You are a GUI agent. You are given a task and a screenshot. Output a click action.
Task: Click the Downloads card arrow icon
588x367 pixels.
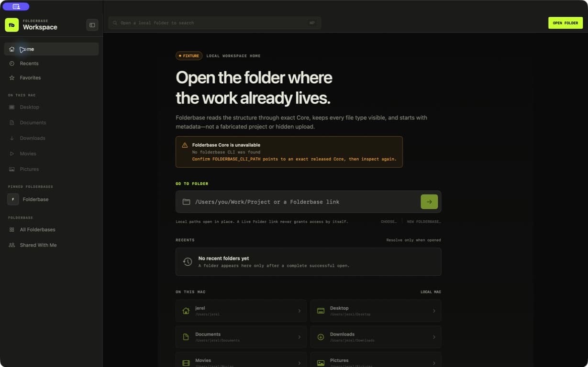(321, 337)
